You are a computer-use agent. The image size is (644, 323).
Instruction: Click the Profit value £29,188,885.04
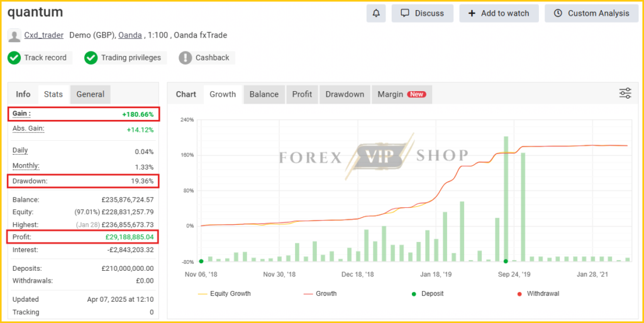tap(130, 237)
